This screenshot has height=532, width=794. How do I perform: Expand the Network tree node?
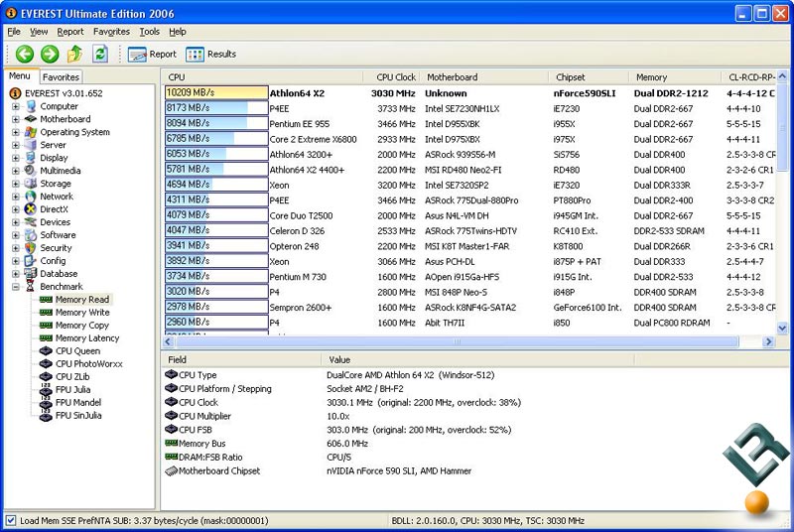click(x=16, y=197)
